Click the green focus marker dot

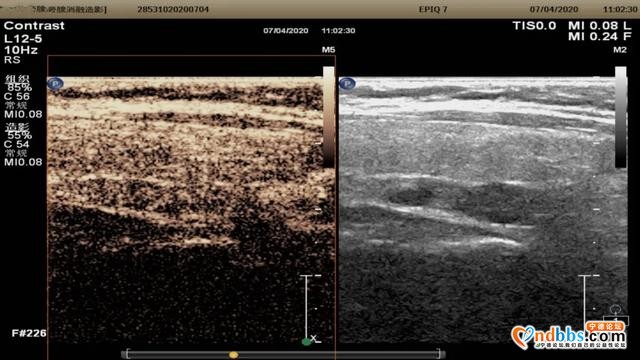(306, 342)
